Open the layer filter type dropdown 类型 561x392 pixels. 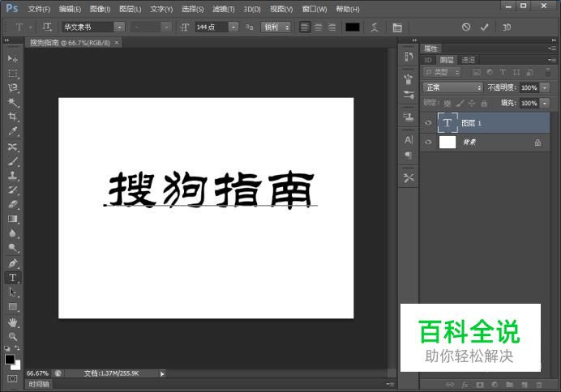[442, 73]
